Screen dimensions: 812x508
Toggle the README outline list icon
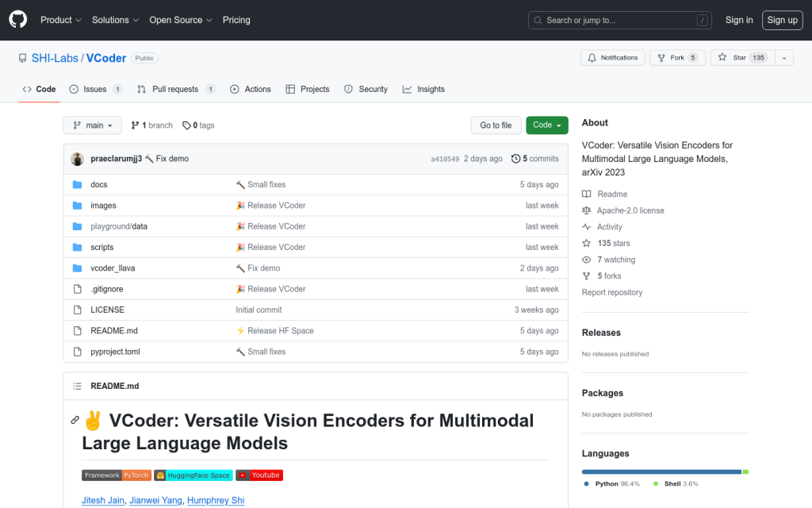(77, 387)
